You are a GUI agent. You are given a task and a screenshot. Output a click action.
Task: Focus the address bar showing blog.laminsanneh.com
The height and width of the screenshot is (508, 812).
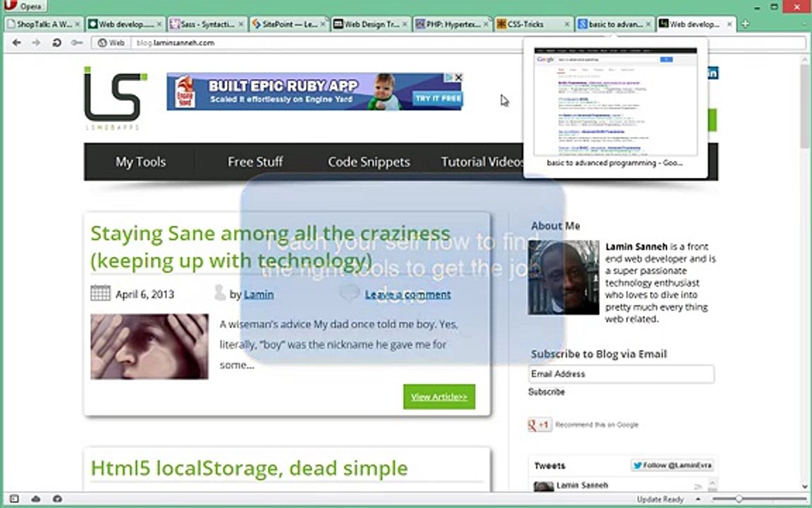coord(331,42)
